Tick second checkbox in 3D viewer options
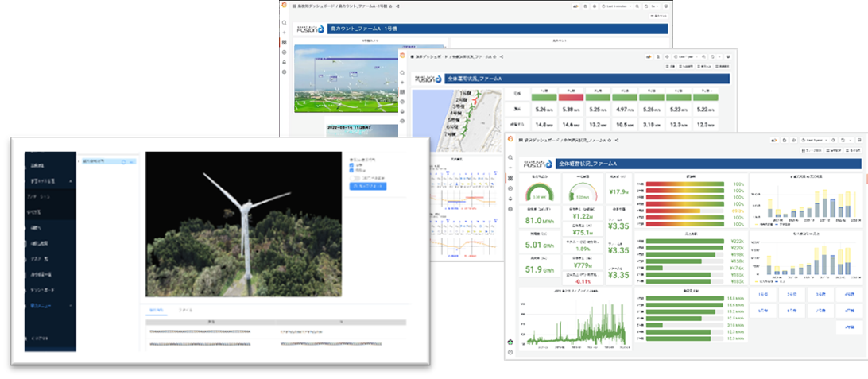Screen dimensions: 868x379 click(352, 170)
